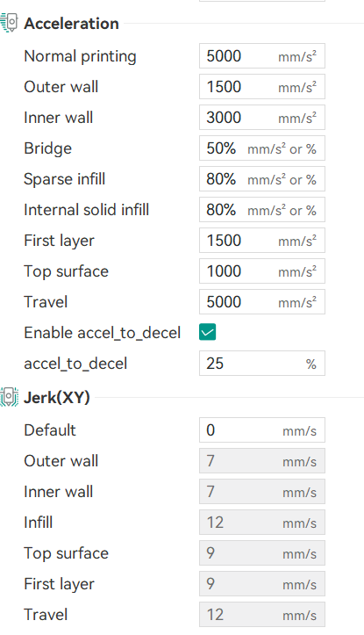Click the Enable accel_to_decel label
The image size is (364, 635).
(x=103, y=333)
